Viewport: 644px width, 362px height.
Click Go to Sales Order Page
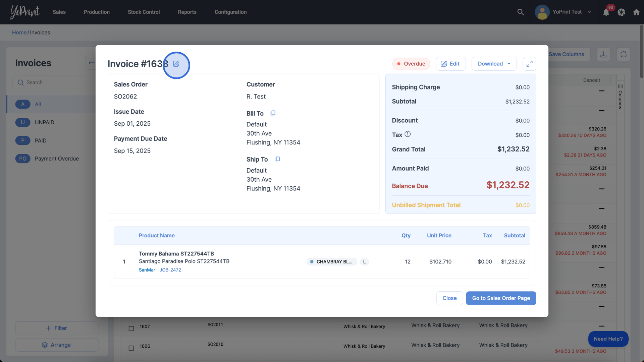point(501,298)
